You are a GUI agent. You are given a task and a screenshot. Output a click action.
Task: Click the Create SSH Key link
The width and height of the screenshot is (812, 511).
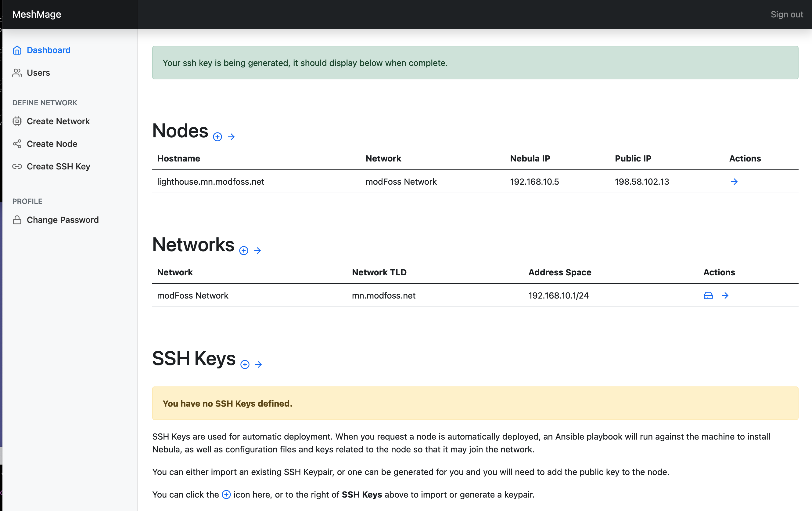click(x=58, y=166)
